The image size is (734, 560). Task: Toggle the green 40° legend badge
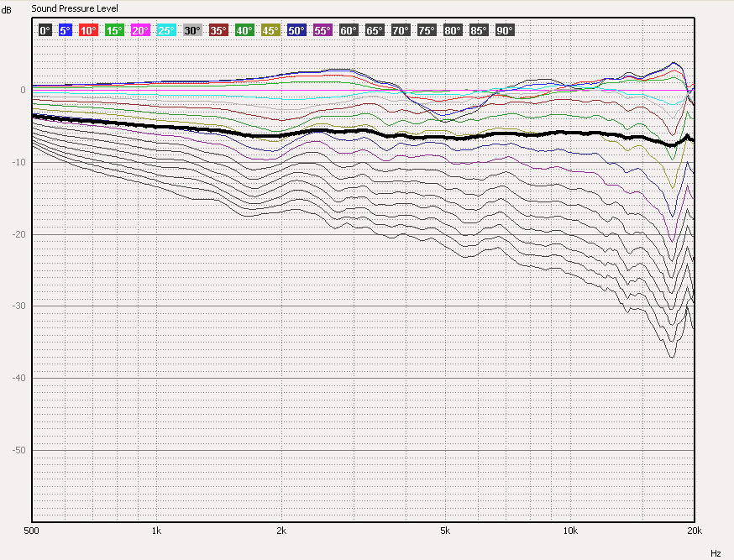[x=244, y=31]
